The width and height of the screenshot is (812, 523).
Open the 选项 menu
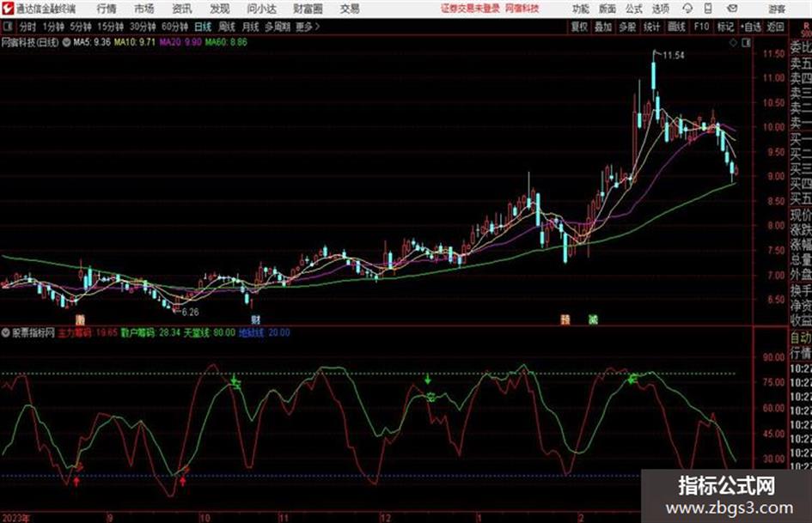point(660,9)
